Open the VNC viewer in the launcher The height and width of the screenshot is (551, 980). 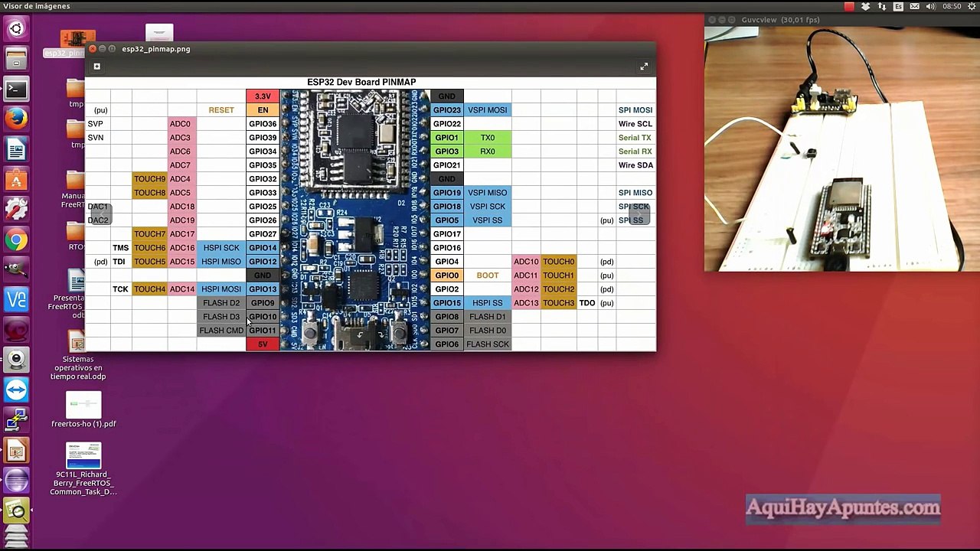pyautogui.click(x=16, y=299)
